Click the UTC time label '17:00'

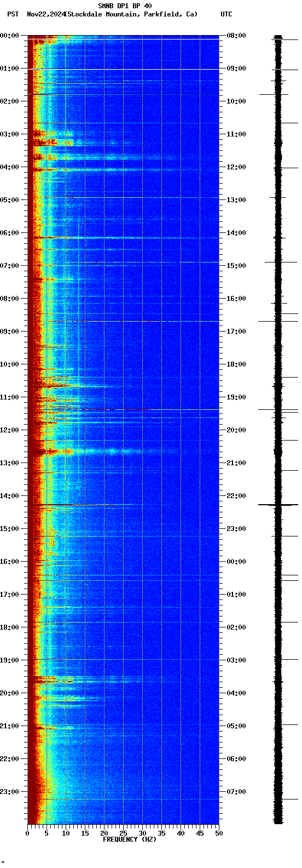[x=236, y=332]
